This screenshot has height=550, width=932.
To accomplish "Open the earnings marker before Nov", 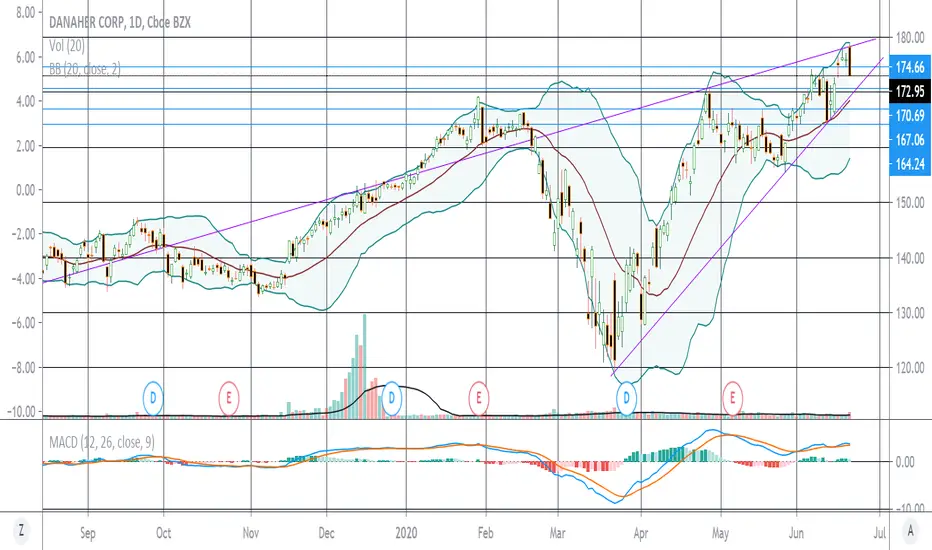I will [229, 397].
